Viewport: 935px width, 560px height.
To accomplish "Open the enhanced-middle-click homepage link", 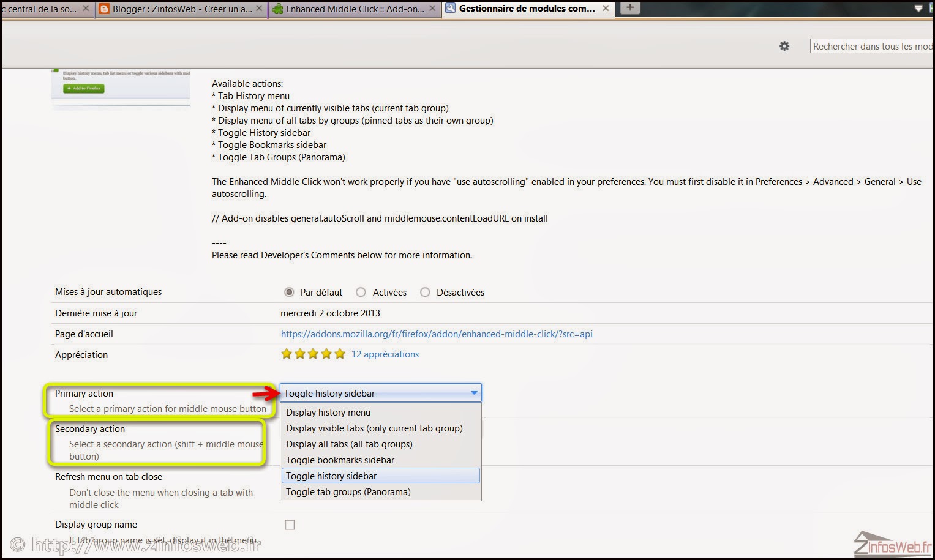I will click(437, 334).
